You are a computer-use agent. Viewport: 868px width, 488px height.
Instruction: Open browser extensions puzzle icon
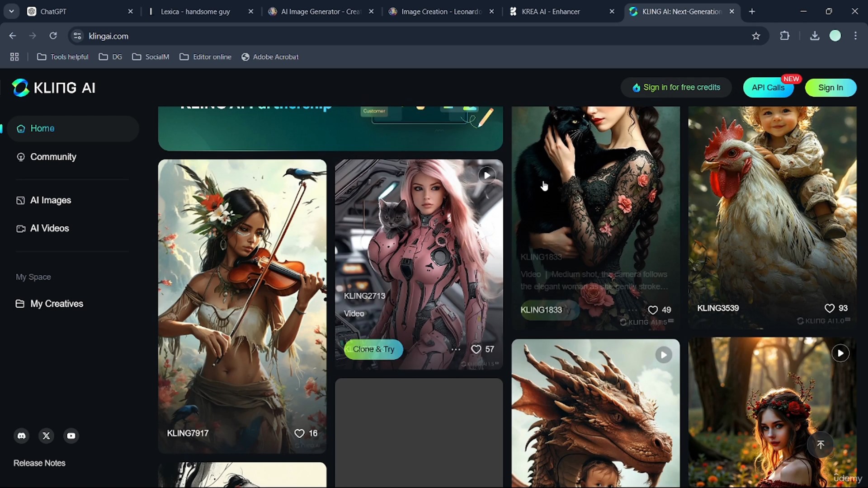(785, 36)
